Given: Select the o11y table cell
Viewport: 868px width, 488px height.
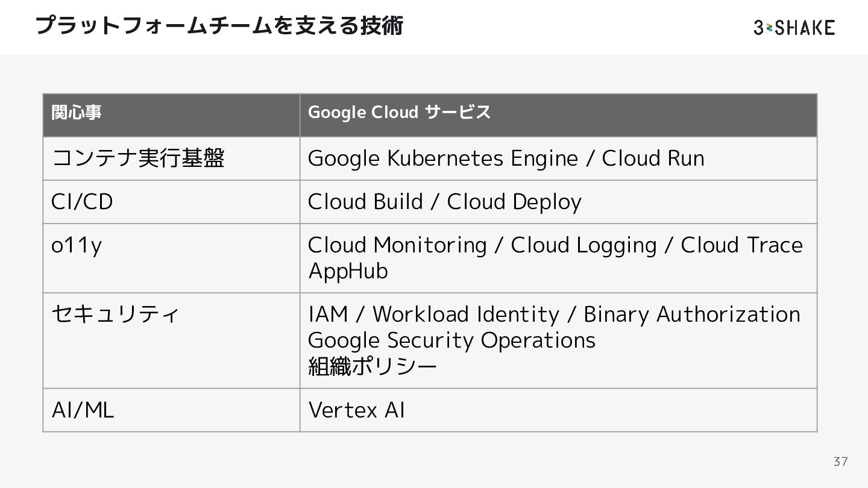Looking at the screenshot, I should pos(77,246).
